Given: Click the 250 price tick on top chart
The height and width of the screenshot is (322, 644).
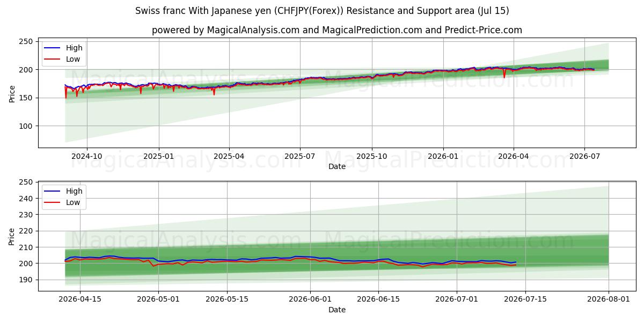Looking at the screenshot, I should click(x=27, y=42).
